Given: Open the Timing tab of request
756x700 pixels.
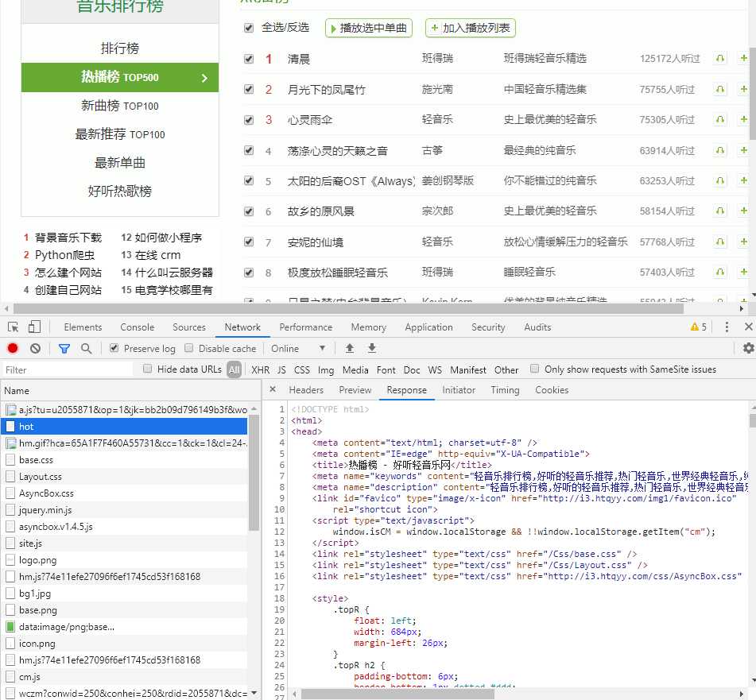Looking at the screenshot, I should pyautogui.click(x=505, y=390).
